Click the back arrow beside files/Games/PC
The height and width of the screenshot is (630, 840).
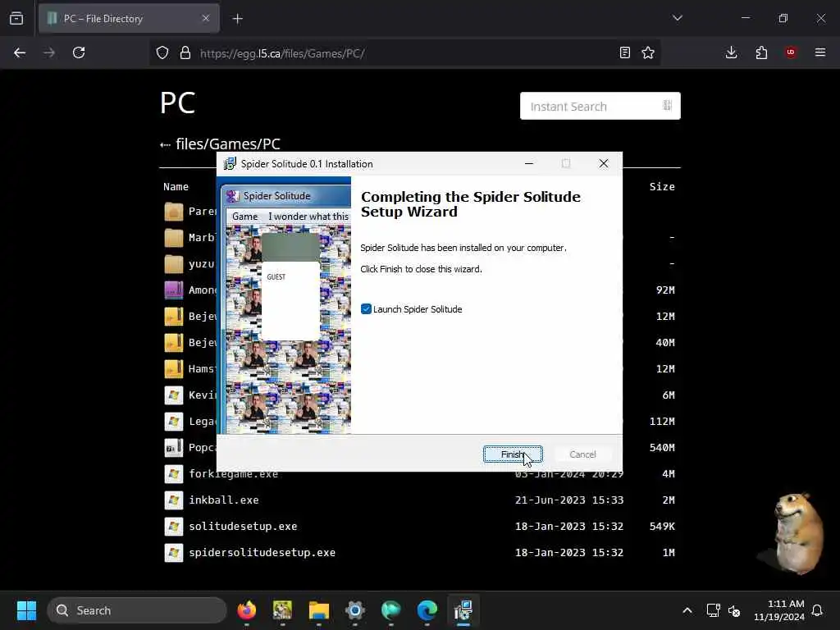coord(165,144)
